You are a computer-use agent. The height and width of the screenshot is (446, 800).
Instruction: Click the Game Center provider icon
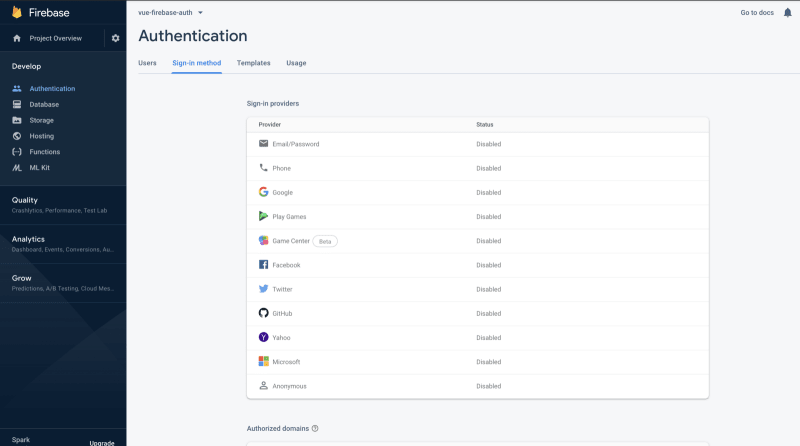pyautogui.click(x=263, y=240)
